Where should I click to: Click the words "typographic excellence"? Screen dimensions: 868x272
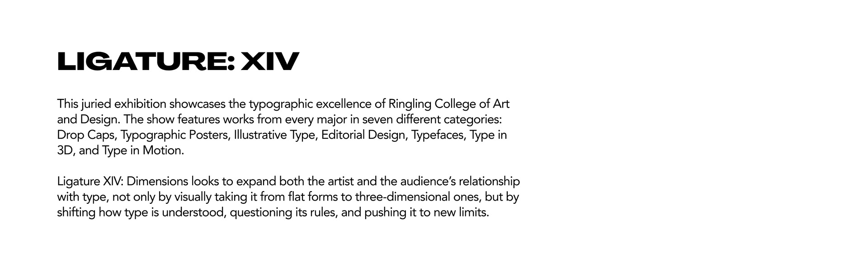(310, 104)
